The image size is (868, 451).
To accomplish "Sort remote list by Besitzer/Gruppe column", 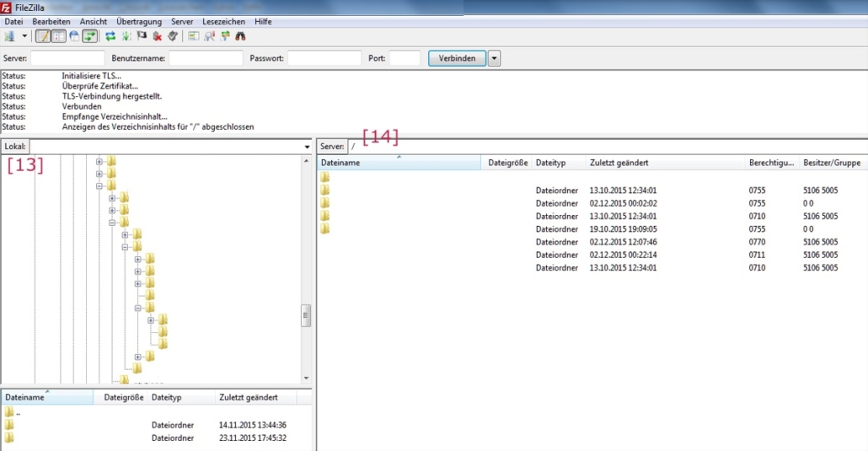I will pos(833,163).
